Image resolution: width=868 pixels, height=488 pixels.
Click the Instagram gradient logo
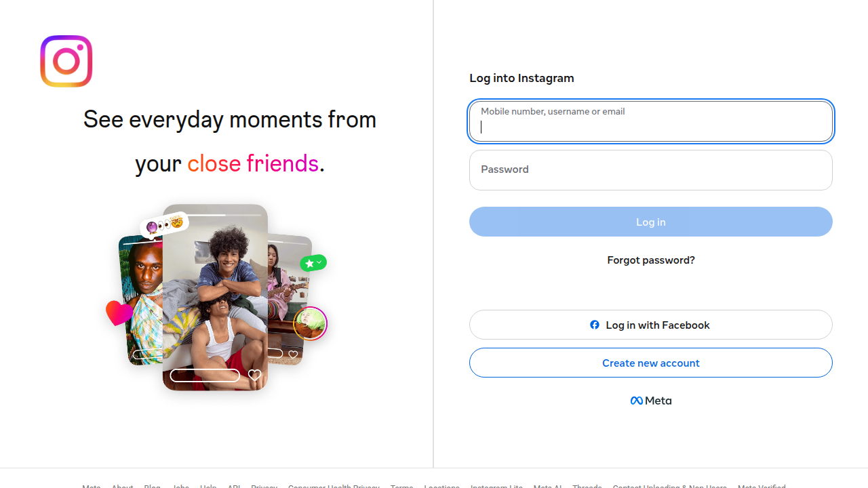click(66, 61)
